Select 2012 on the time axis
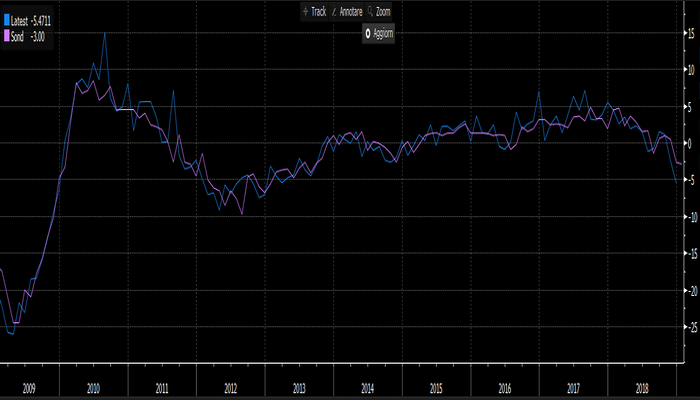This screenshot has height=400, width=700. click(x=231, y=384)
